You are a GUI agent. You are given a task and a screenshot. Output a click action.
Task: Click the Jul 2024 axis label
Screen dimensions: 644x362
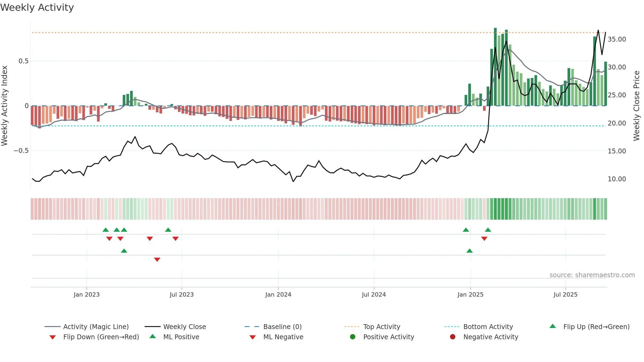point(374,294)
